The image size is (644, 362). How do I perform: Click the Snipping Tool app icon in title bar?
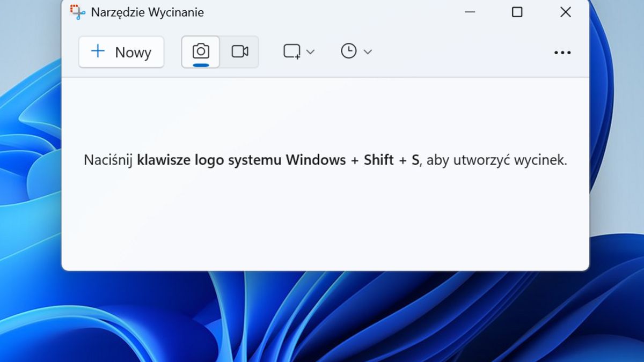click(78, 12)
